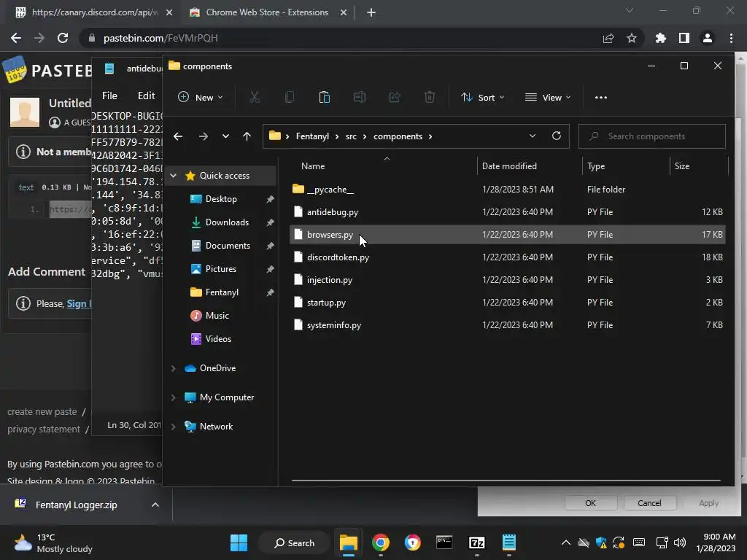Open the Notepad taskbar icon
The width and height of the screenshot is (747, 560).
pyautogui.click(x=508, y=542)
